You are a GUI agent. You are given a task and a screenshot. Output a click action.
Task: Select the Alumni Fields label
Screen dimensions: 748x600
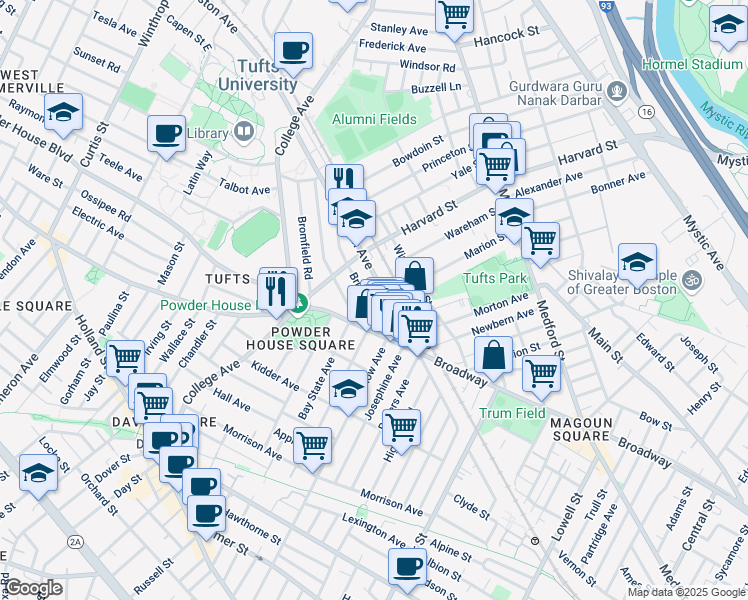[374, 119]
